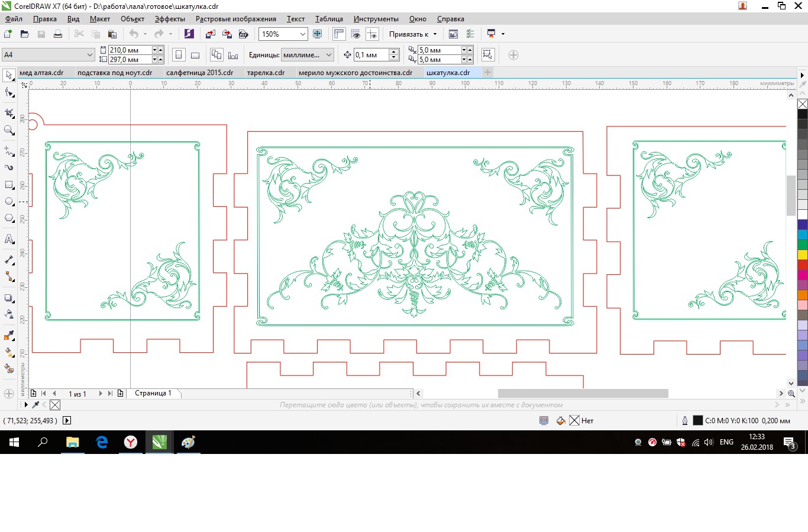This screenshot has height=532, width=808.
Task: Select the Ellipse tool
Action: click(9, 202)
